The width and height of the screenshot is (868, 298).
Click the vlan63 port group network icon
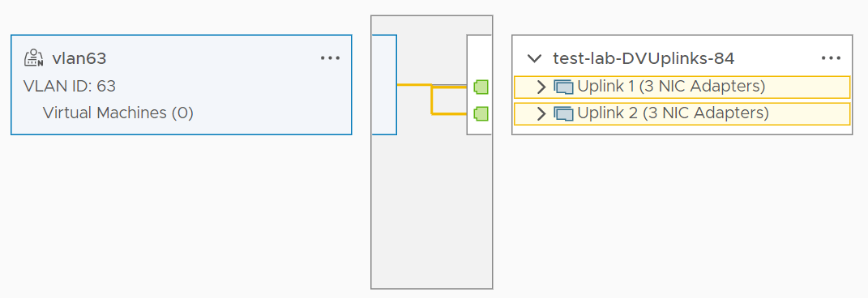33,58
